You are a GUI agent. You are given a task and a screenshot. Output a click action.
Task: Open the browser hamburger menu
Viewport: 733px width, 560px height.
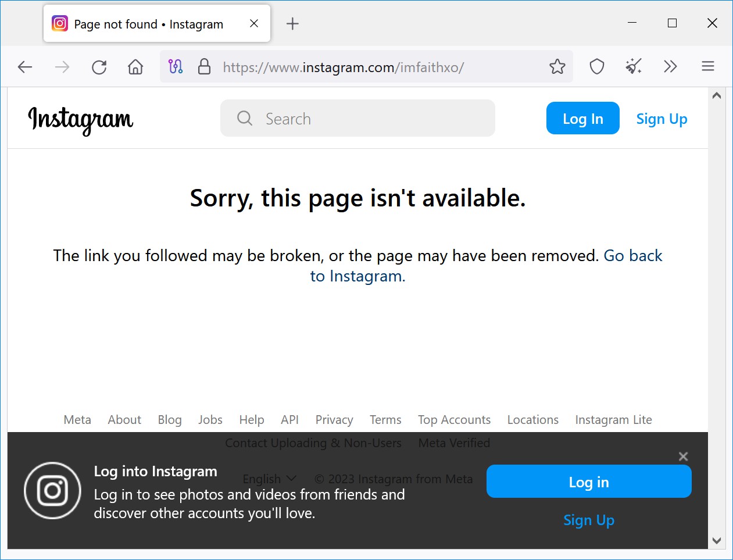(708, 66)
